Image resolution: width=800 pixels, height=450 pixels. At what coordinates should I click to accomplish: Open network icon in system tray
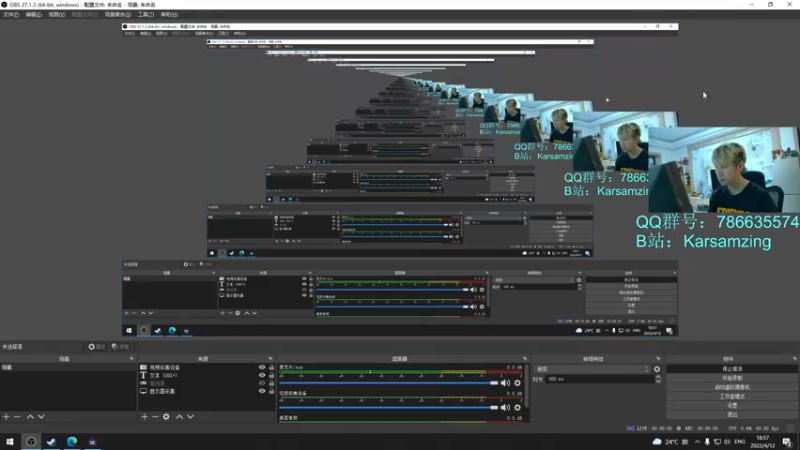pyautogui.click(x=717, y=441)
